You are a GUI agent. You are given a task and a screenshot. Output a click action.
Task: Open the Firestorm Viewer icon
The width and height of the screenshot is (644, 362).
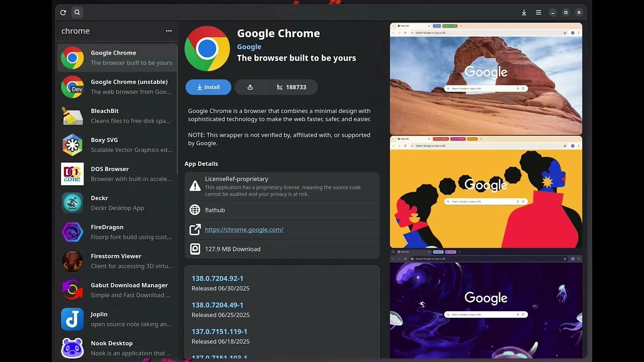pos(72,261)
